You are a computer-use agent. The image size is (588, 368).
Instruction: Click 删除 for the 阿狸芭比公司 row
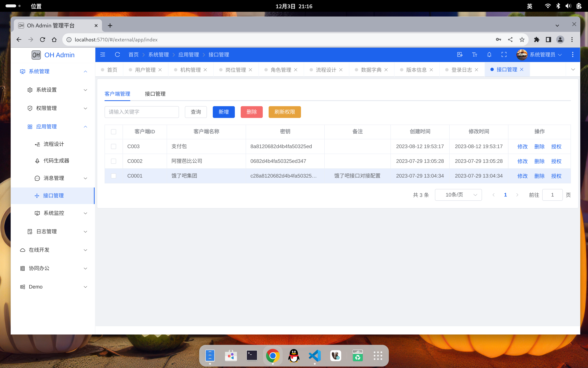pyautogui.click(x=539, y=161)
